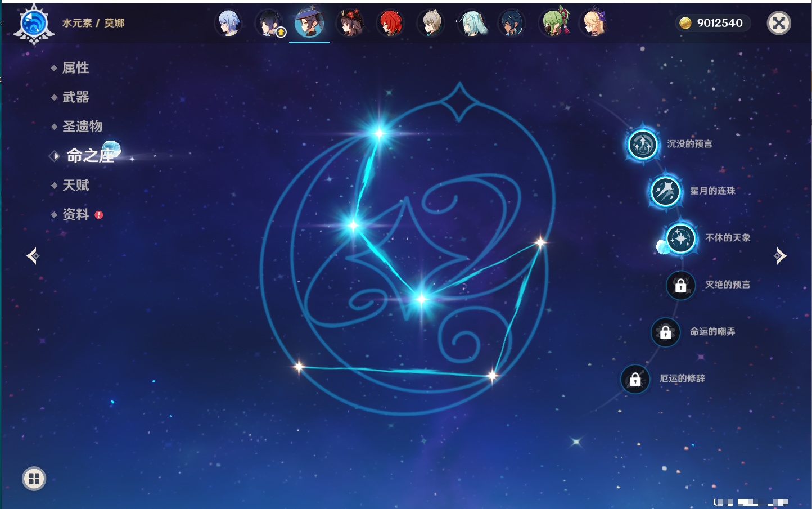Select the avatar with red flower hat
The height and width of the screenshot is (509, 812).
coord(350,24)
